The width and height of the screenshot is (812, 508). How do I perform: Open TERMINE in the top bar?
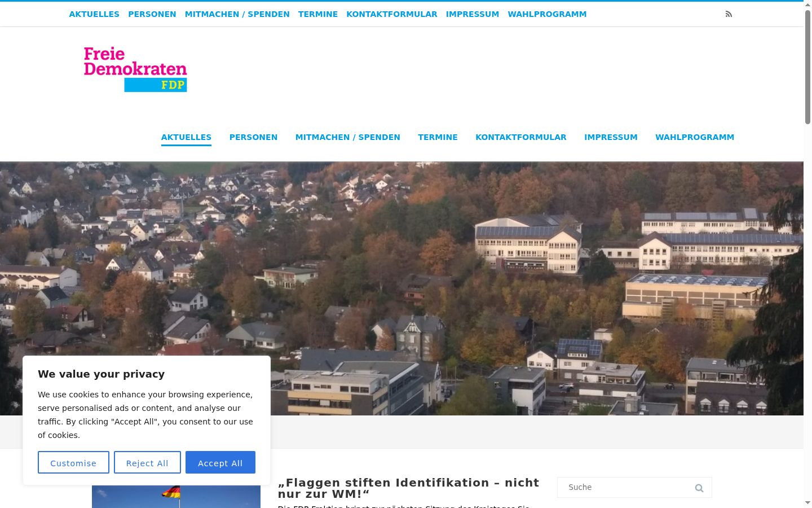coord(318,14)
